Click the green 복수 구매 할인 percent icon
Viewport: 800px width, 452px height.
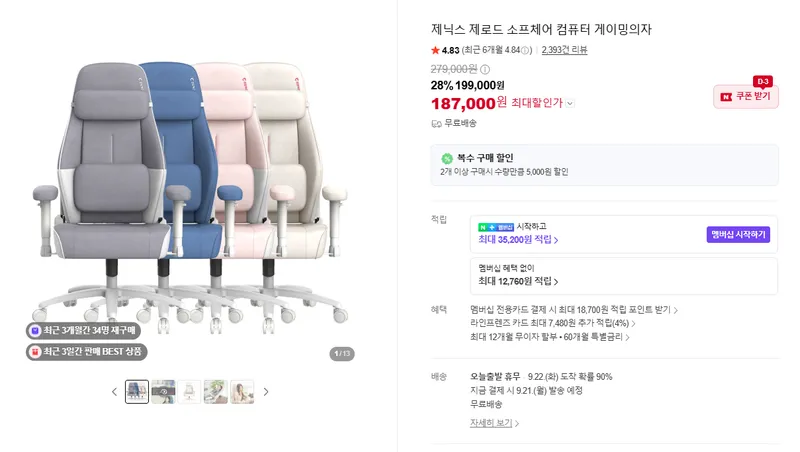[447, 159]
